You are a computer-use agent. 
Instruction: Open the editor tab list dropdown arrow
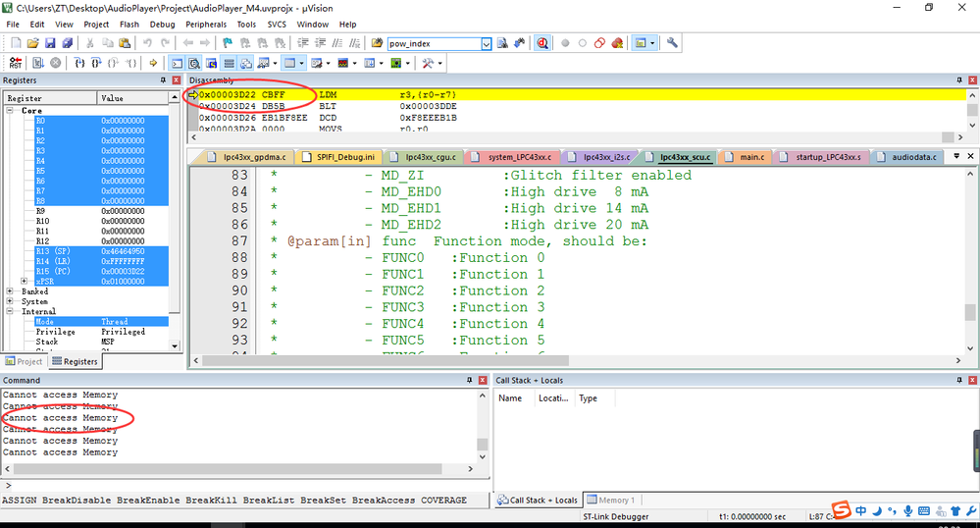pyautogui.click(x=956, y=156)
